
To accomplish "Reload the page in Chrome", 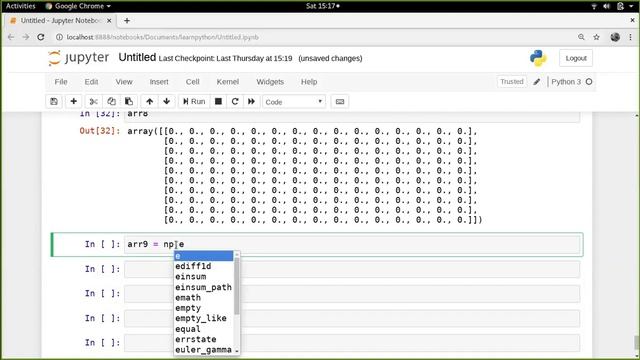I will pos(41,37).
